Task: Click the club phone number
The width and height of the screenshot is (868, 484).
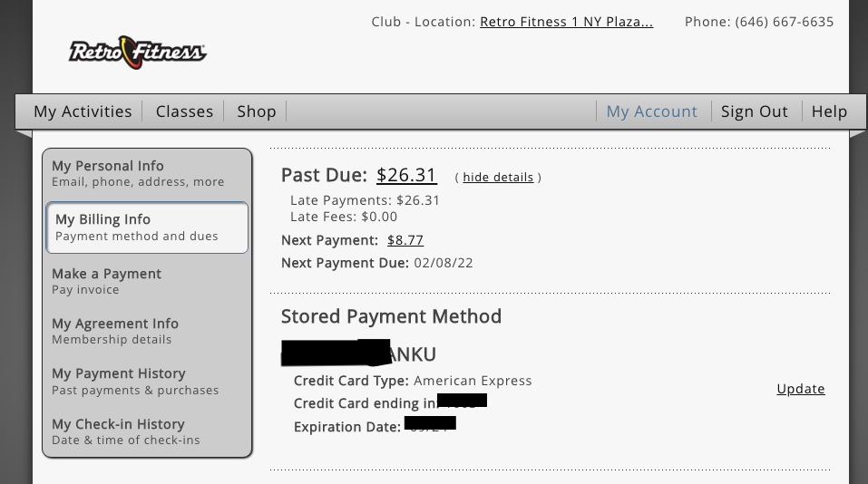Action: click(784, 22)
